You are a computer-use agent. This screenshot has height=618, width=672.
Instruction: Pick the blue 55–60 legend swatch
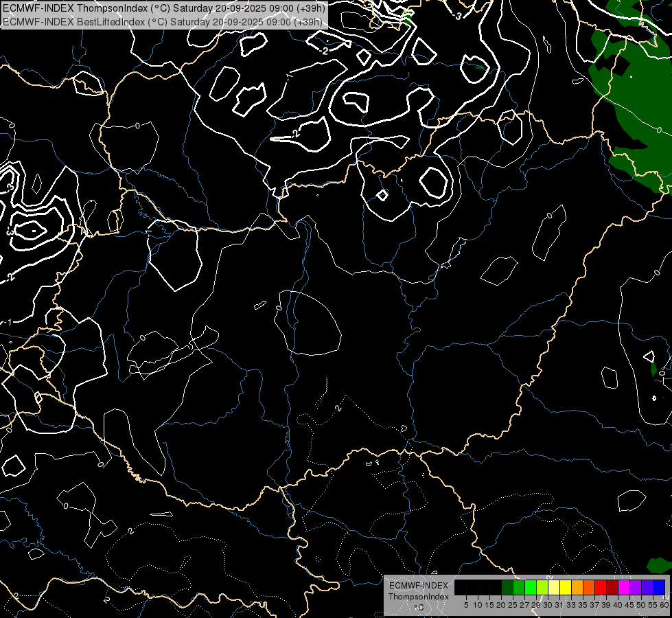click(659, 588)
